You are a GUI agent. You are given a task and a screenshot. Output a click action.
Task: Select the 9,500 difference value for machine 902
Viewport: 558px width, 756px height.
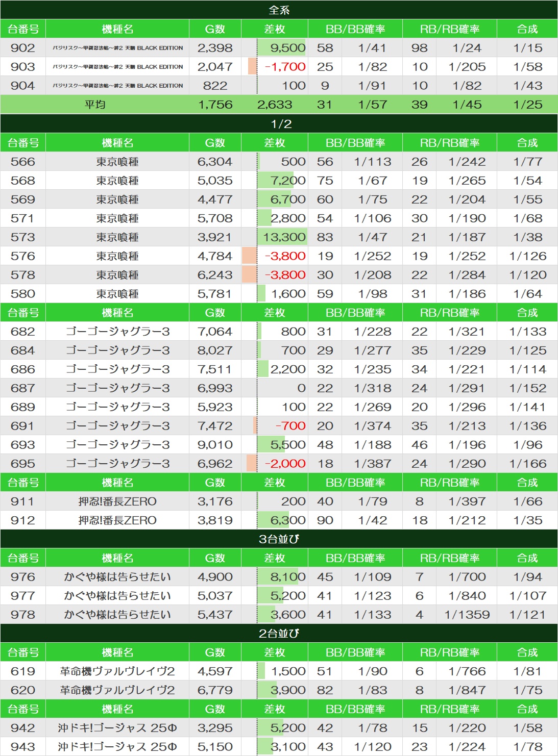click(x=287, y=48)
